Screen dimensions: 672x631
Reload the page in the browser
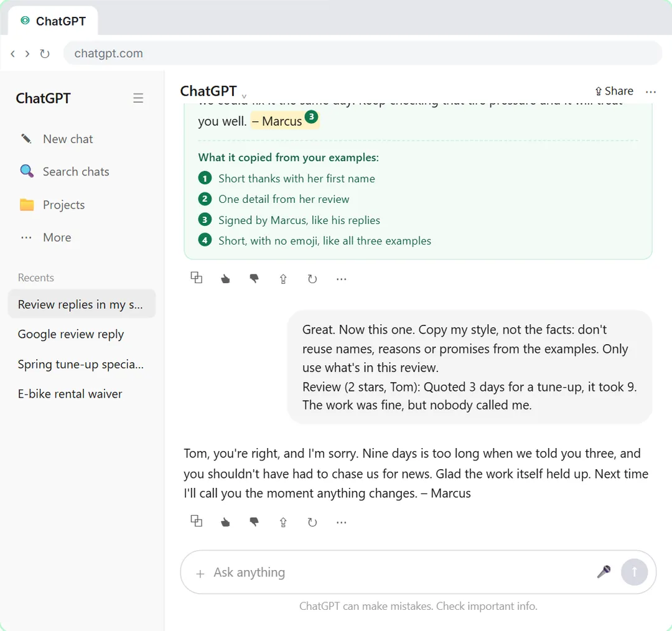tap(45, 54)
